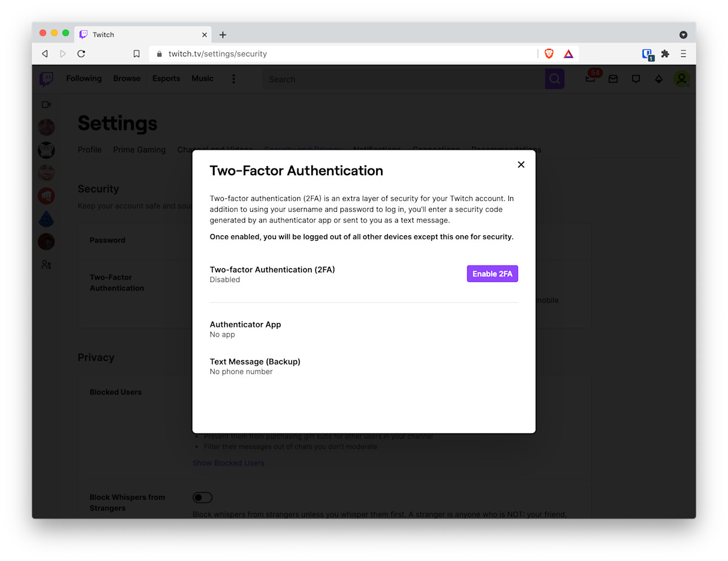Open the Whispers chat bubble icon
728x561 pixels.
coord(636,79)
